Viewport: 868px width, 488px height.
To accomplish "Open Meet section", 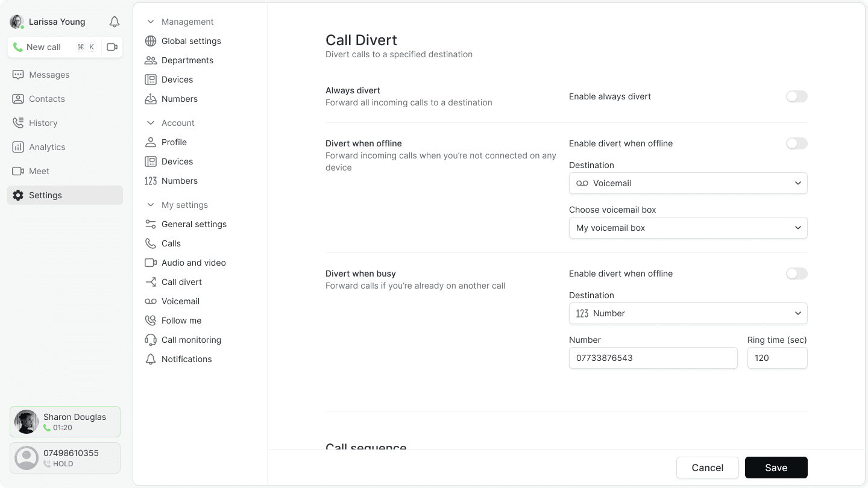I will pyautogui.click(x=65, y=171).
